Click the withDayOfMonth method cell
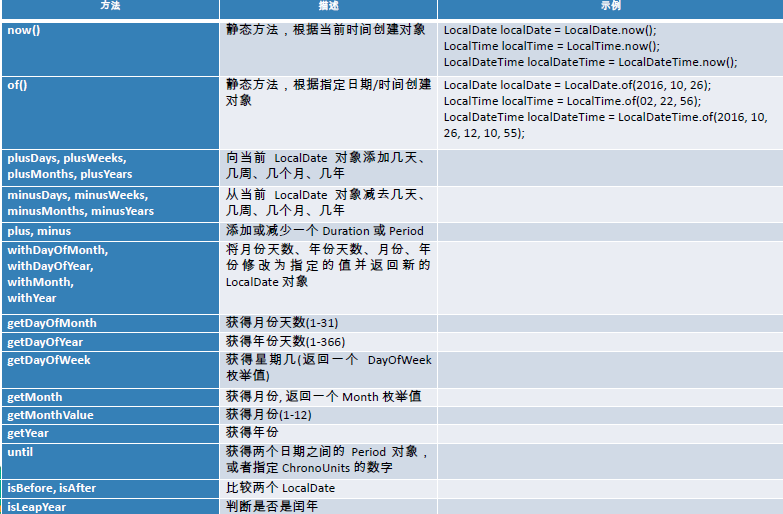 point(110,278)
